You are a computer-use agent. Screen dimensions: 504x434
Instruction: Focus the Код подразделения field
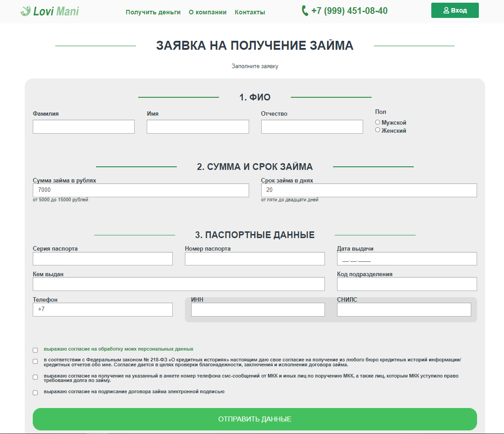(407, 284)
